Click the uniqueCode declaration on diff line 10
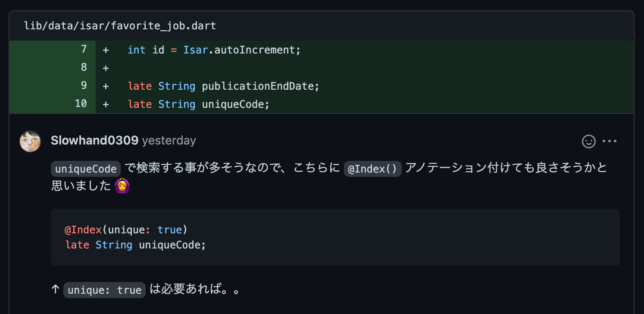Viewport: 644px width, 314px height. 198,104
